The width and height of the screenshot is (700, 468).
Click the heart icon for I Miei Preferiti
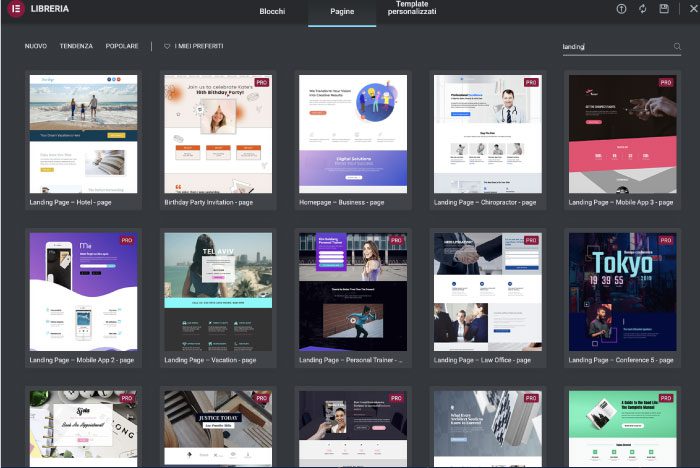[x=167, y=46]
